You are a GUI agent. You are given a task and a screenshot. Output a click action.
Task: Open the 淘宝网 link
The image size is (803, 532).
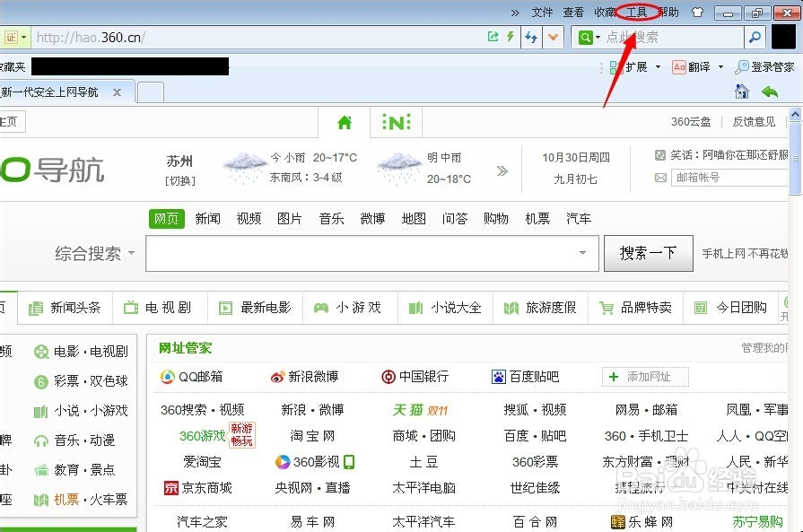[312, 436]
